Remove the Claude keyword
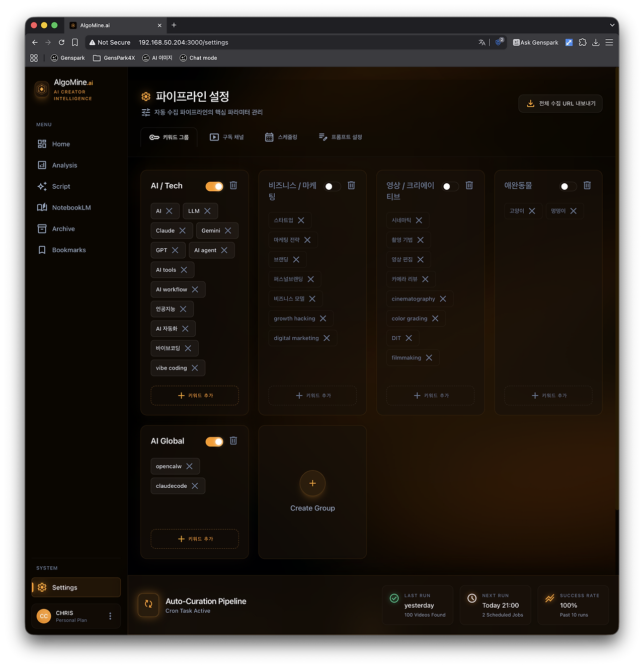This screenshot has height=668, width=644. coord(183,231)
